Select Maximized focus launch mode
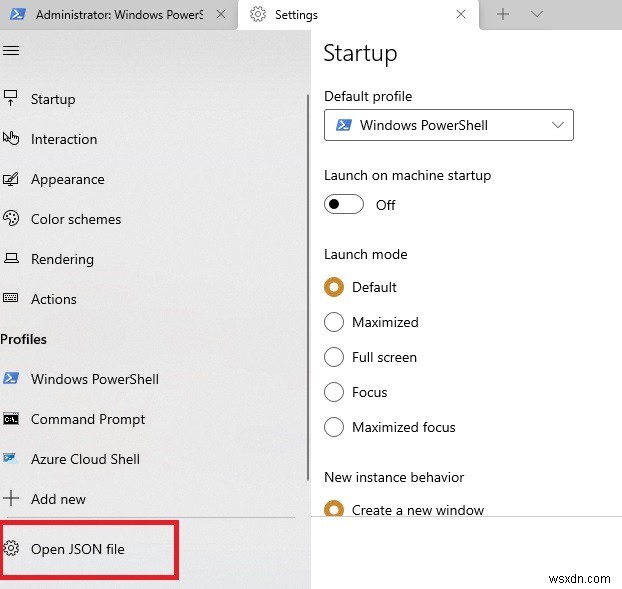Screen dimensions: 622x589 [x=334, y=427]
